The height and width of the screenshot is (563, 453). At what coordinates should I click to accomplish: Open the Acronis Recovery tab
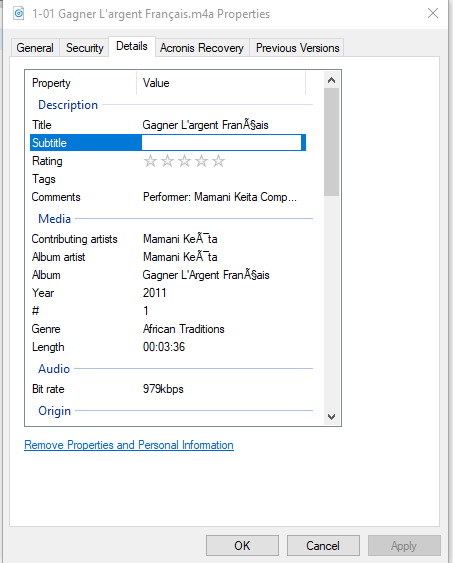202,48
